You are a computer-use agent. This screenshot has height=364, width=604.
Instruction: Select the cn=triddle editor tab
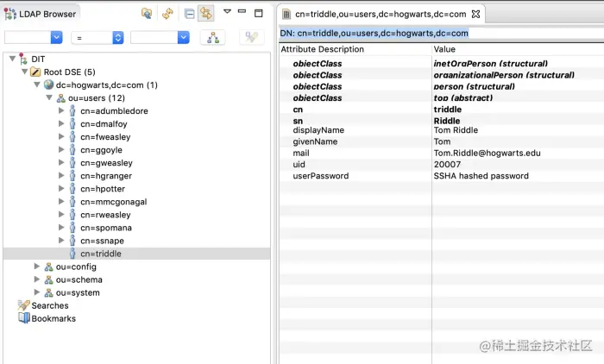coord(381,15)
